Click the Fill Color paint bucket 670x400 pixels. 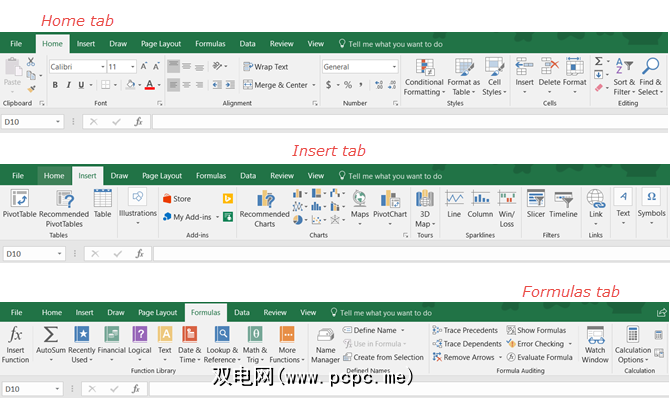click(x=130, y=85)
